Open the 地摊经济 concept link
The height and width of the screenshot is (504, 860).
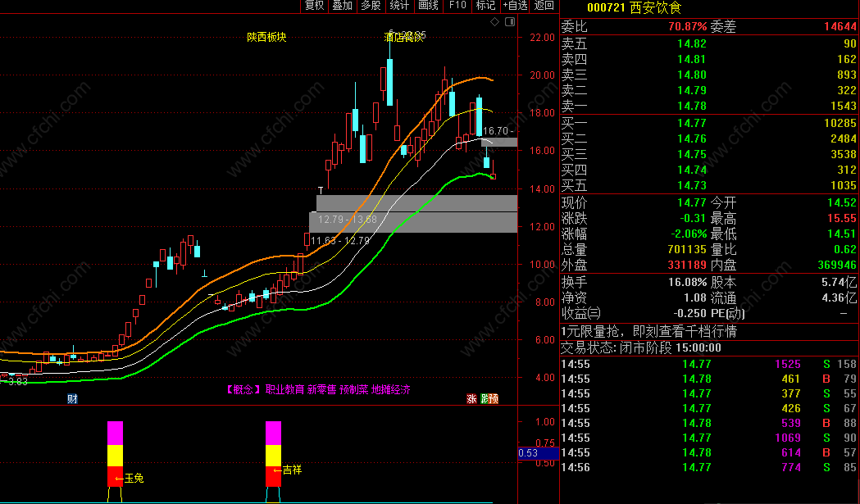[x=390, y=389]
